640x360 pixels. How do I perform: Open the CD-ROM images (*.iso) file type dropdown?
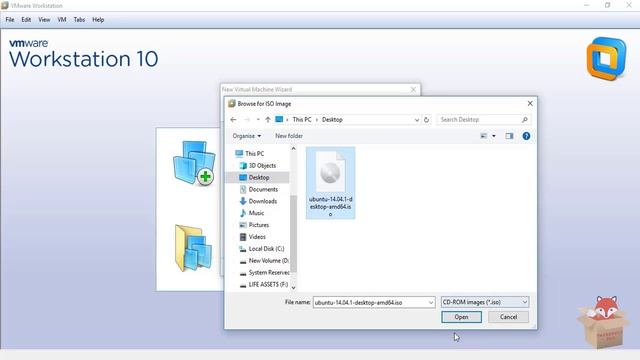coord(485,302)
